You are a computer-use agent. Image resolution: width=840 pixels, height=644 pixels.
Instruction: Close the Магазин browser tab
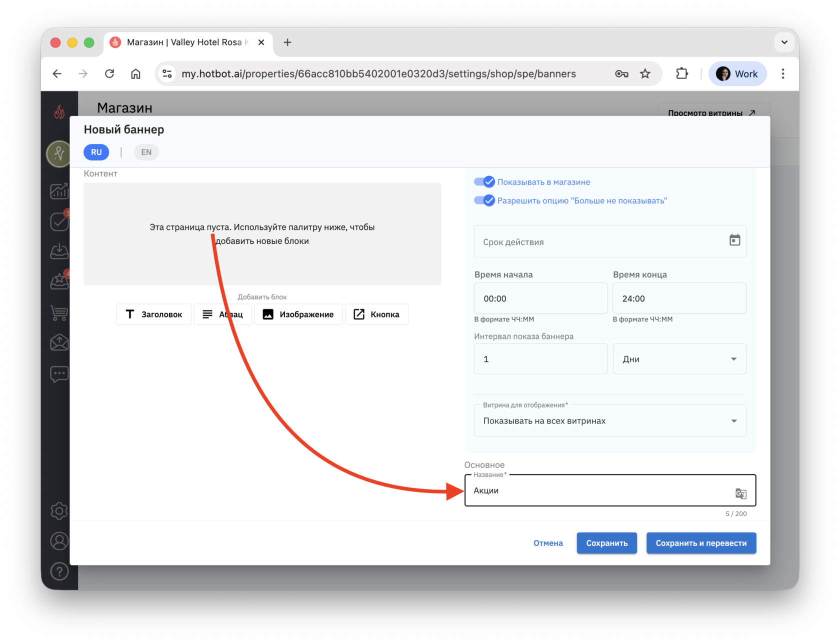(261, 42)
